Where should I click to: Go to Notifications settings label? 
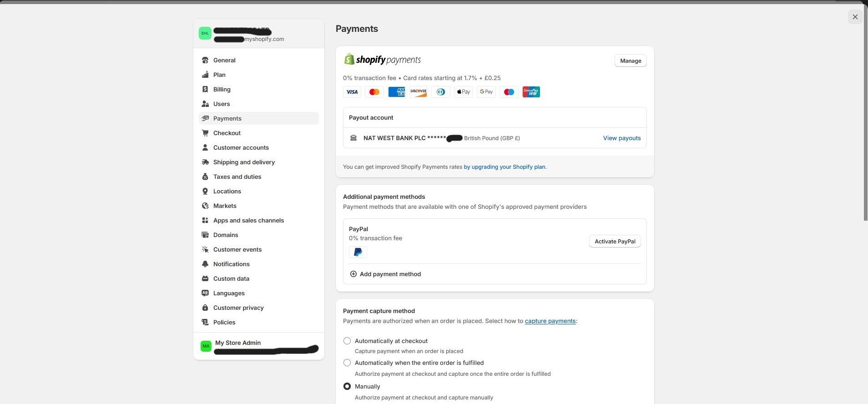point(232,264)
